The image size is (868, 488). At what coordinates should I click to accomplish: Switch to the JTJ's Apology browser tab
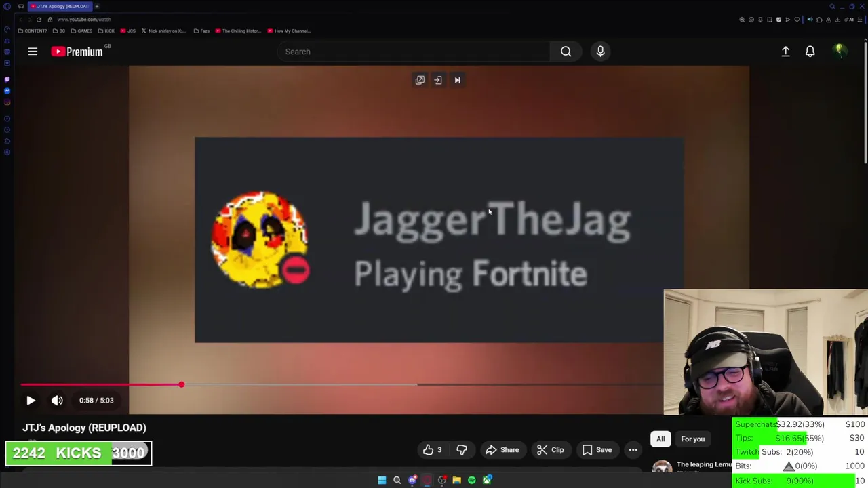61,6
